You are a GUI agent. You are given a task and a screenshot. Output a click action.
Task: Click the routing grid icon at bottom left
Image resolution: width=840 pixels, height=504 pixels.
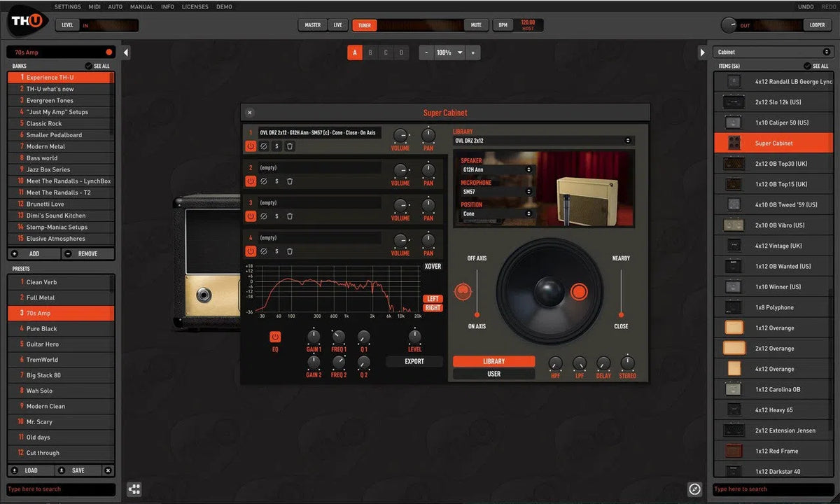click(x=134, y=489)
